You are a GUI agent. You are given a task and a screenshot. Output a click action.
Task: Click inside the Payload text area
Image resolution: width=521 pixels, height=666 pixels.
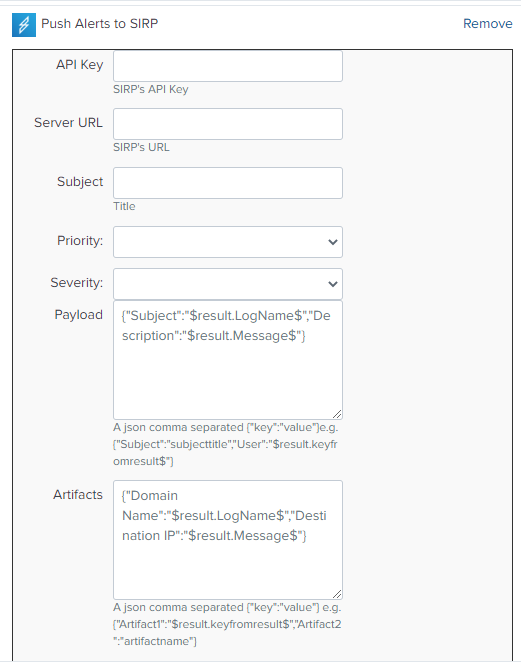click(228, 360)
